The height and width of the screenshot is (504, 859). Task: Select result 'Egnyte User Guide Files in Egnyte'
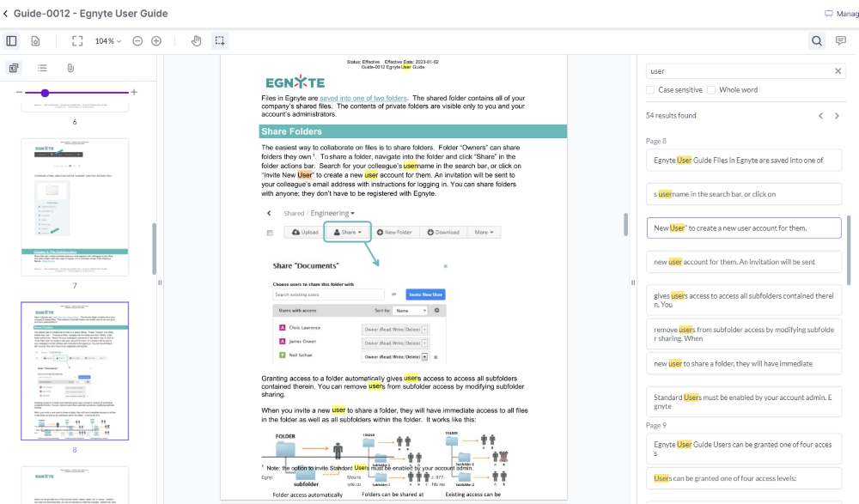pyautogui.click(x=744, y=161)
